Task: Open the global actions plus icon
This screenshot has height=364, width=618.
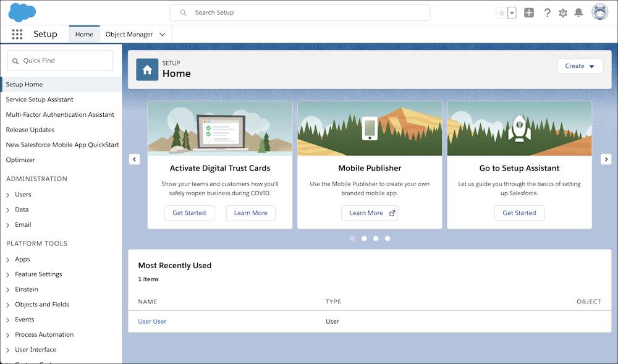Action: [x=529, y=12]
